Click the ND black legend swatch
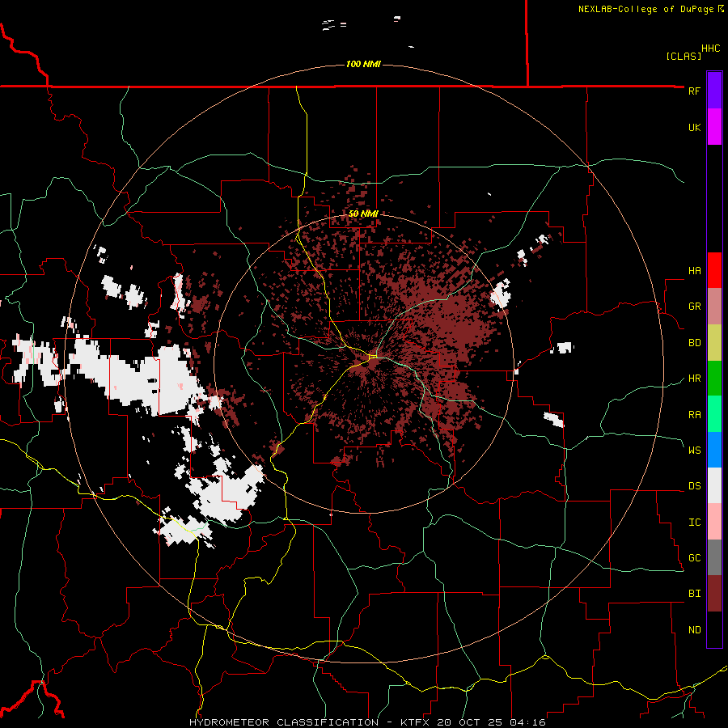728x728 pixels. coord(714,629)
